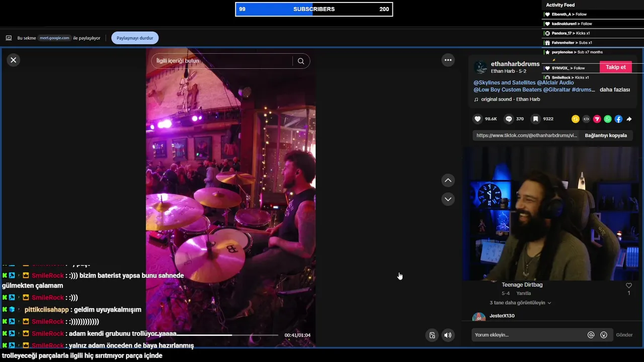Click @Low Boy Custom Beaters mention
This screenshot has height=362, width=644.
[x=507, y=89]
